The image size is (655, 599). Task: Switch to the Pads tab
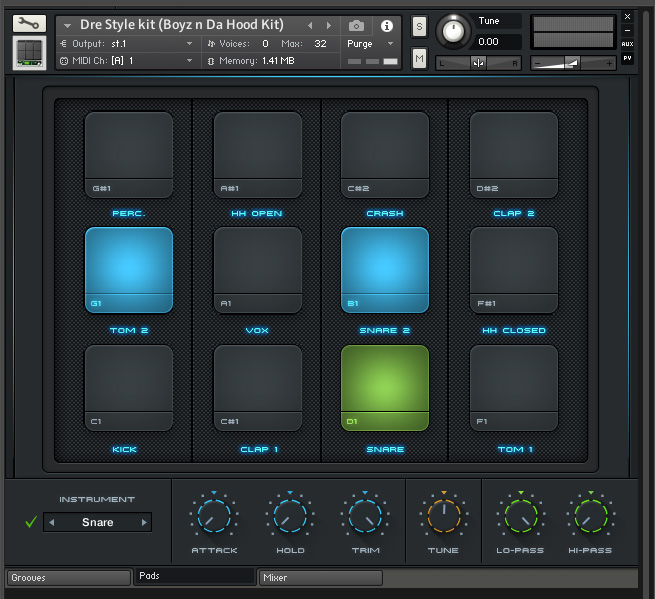tap(195, 576)
